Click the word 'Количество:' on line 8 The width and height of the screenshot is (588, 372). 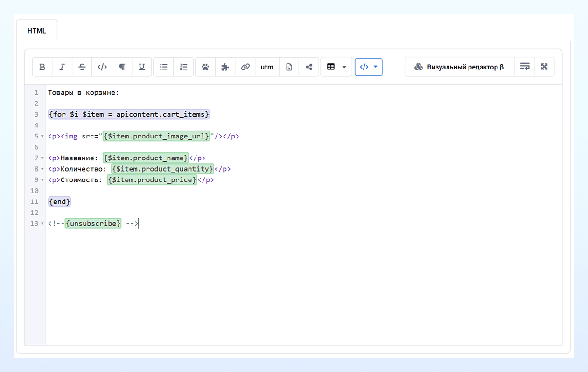tap(84, 169)
